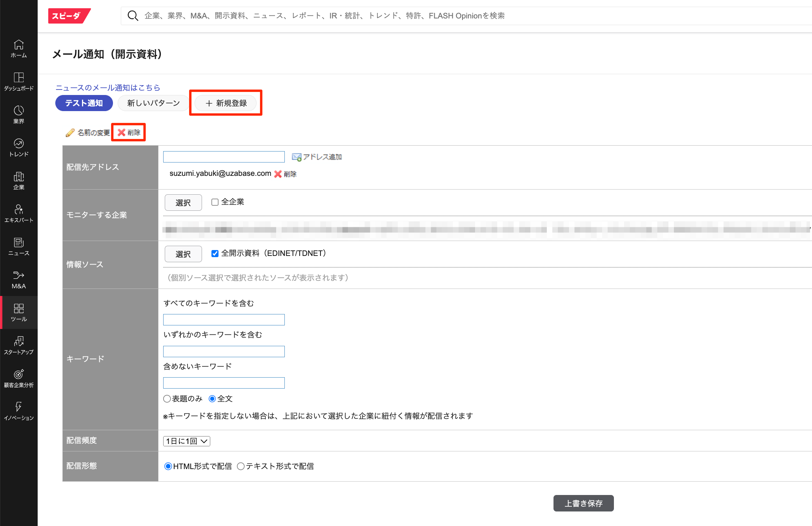Open the ダッシュボード panel from the sidebar

18,81
